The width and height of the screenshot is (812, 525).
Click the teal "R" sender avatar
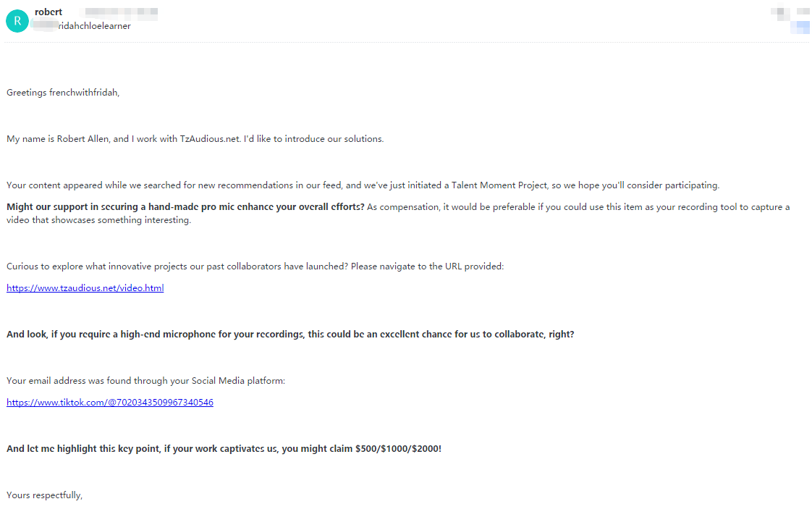click(x=17, y=21)
